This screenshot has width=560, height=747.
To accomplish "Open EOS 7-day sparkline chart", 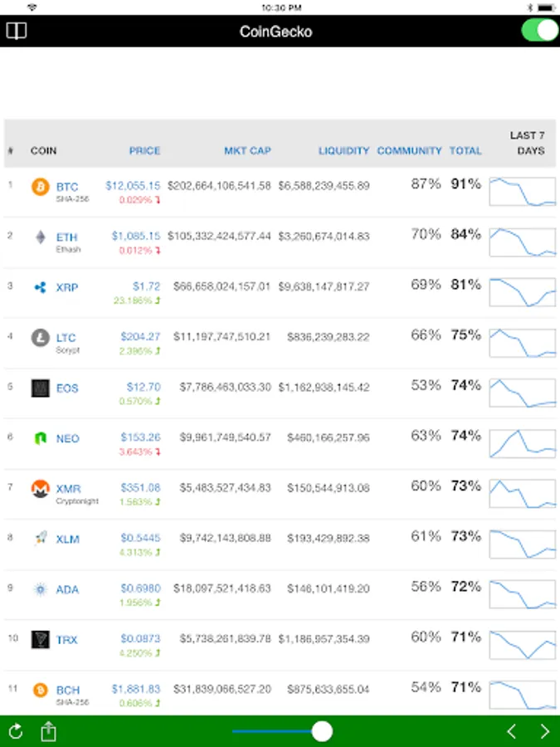I will point(523,393).
